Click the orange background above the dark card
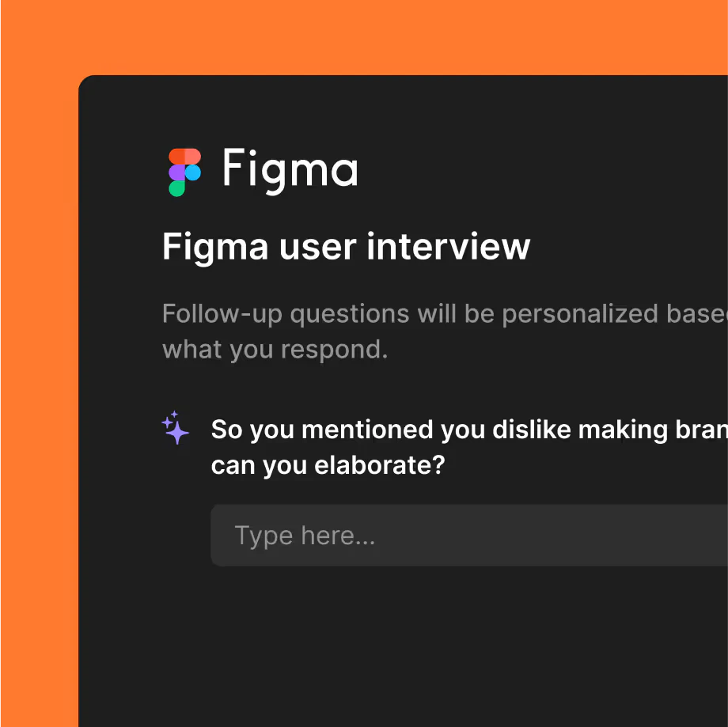Viewport: 728px width, 727px height. pos(364,37)
